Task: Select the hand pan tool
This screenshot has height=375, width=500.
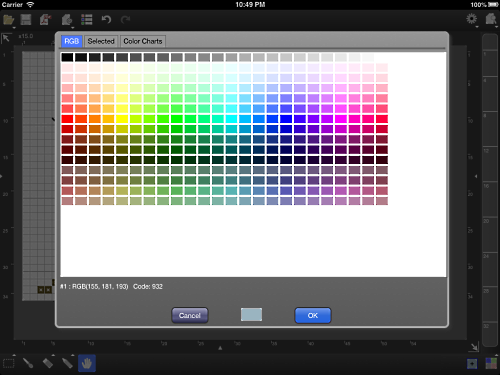Action: [87, 363]
